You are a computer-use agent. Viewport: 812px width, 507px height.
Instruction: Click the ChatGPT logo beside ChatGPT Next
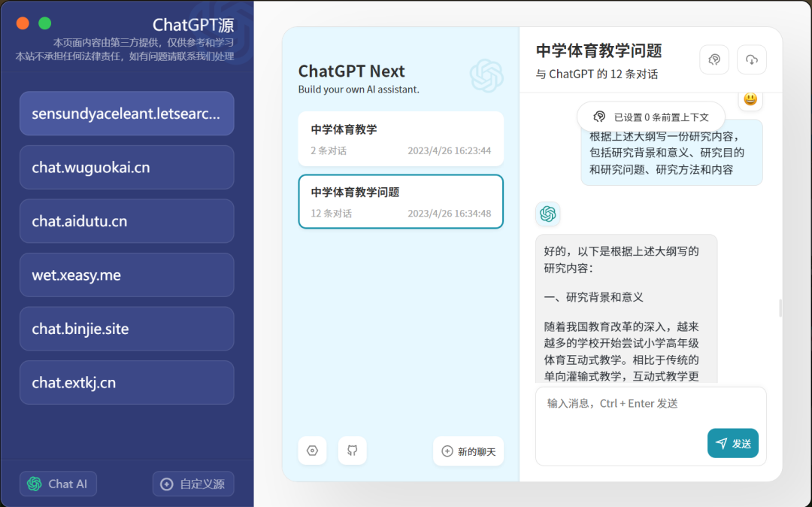[486, 76]
